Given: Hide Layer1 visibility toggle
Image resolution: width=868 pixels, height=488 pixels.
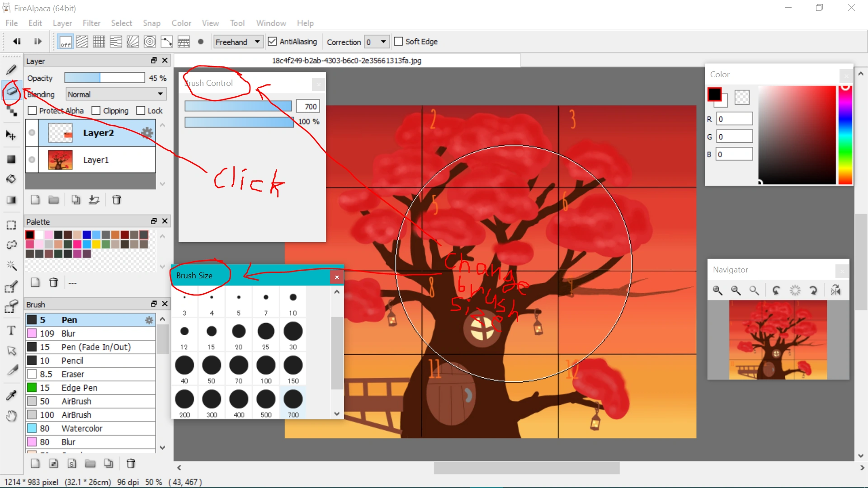Looking at the screenshot, I should tap(32, 160).
